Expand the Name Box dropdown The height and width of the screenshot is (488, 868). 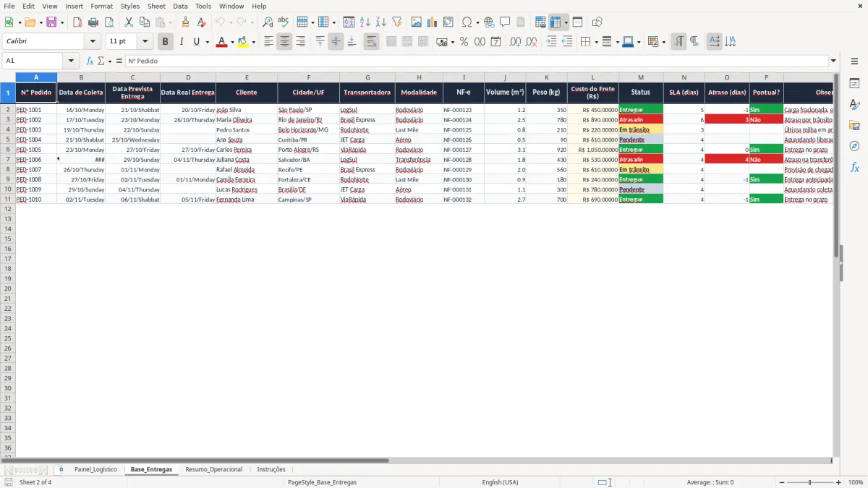point(71,61)
